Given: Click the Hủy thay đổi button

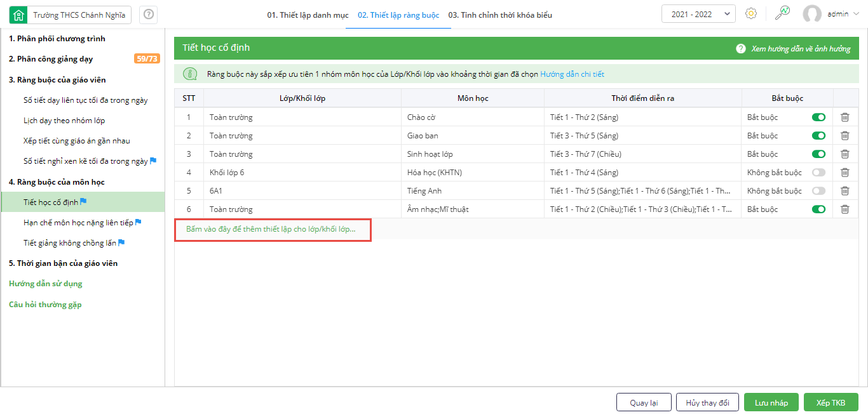Looking at the screenshot, I should click(x=707, y=402).
